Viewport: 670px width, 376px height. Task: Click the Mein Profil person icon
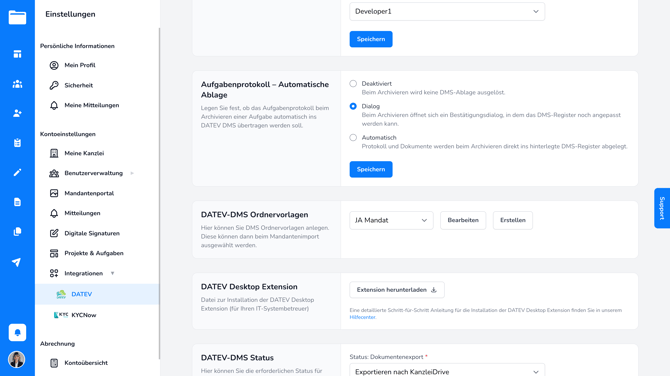click(54, 65)
